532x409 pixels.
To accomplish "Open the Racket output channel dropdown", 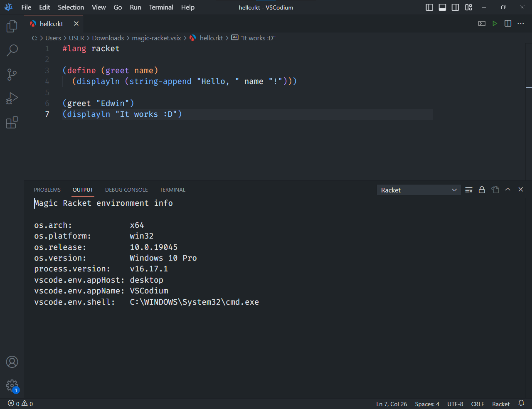I will pos(419,190).
